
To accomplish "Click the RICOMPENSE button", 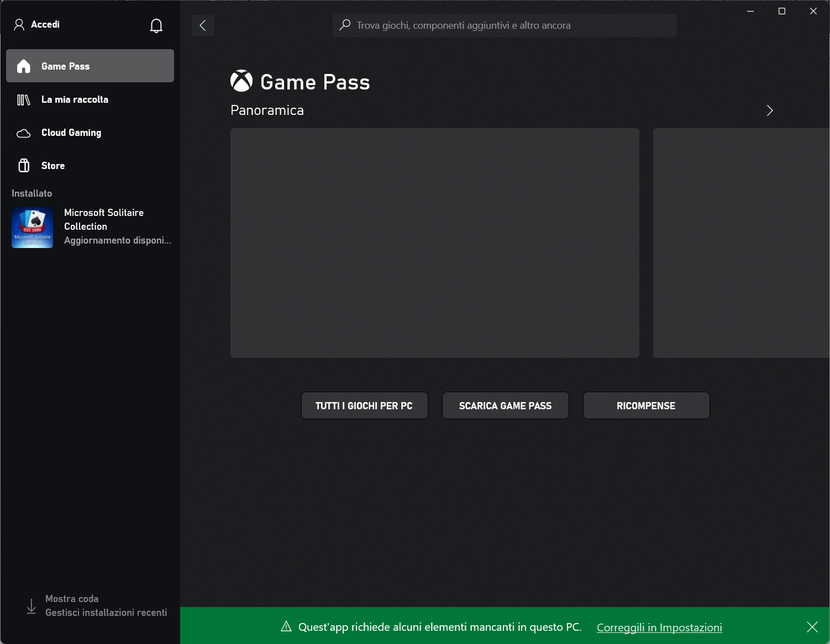I will (x=647, y=405).
